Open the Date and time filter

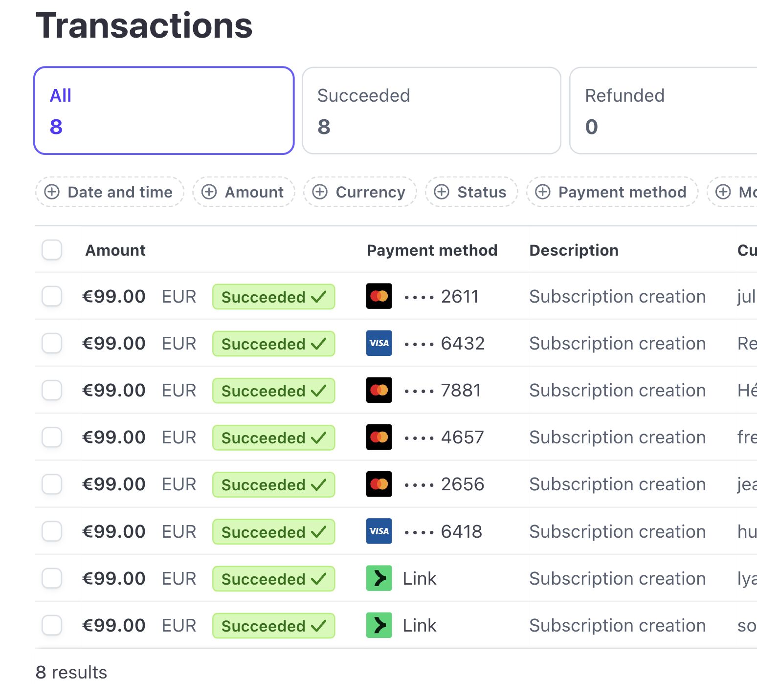click(x=110, y=192)
